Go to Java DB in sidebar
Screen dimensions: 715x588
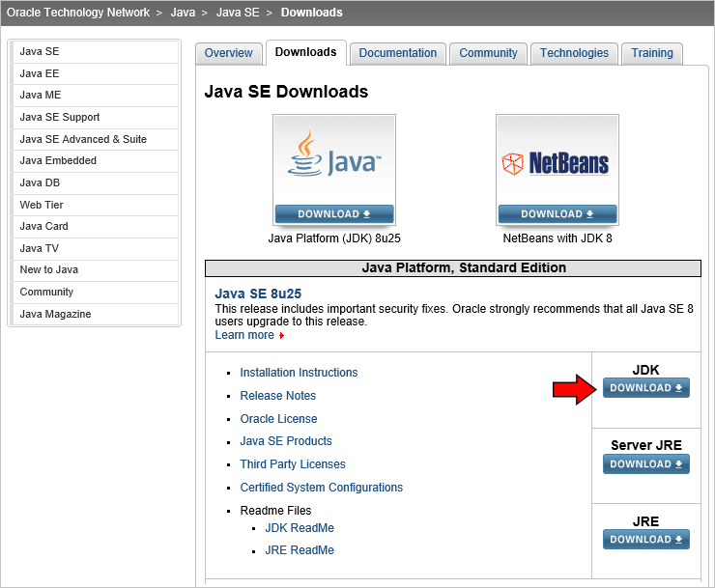point(95,182)
